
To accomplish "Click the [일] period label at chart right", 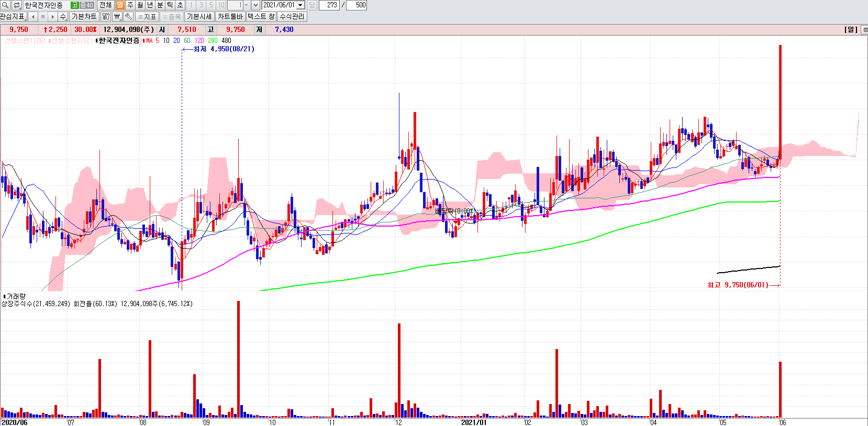I will tap(851, 30).
